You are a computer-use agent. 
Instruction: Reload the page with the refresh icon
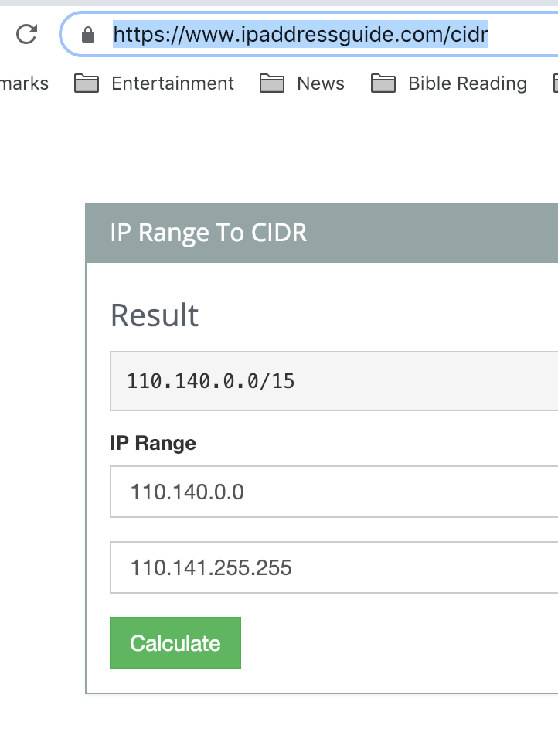26,34
